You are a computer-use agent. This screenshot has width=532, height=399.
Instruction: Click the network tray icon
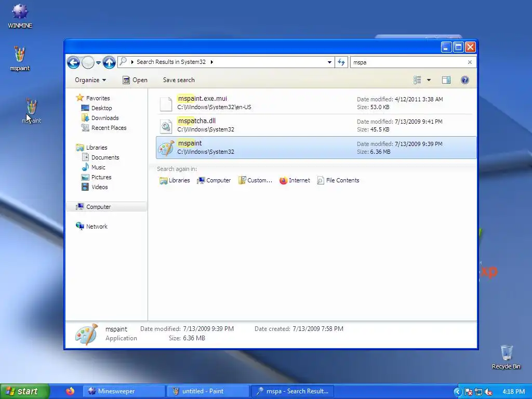coord(478,392)
